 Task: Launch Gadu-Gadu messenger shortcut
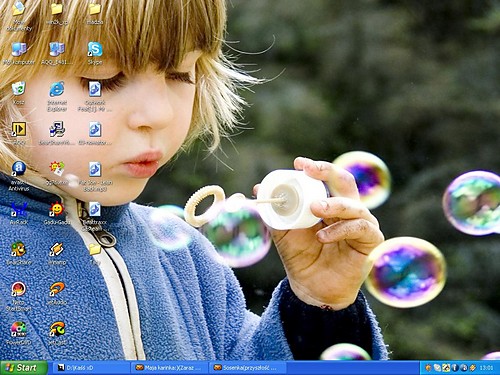point(57,209)
